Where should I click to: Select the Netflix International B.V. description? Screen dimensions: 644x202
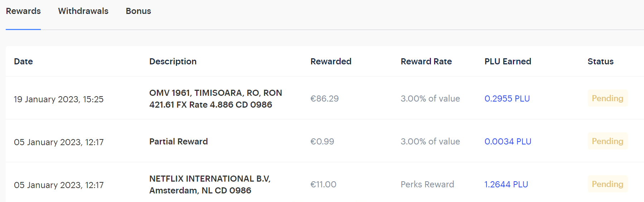(x=210, y=184)
